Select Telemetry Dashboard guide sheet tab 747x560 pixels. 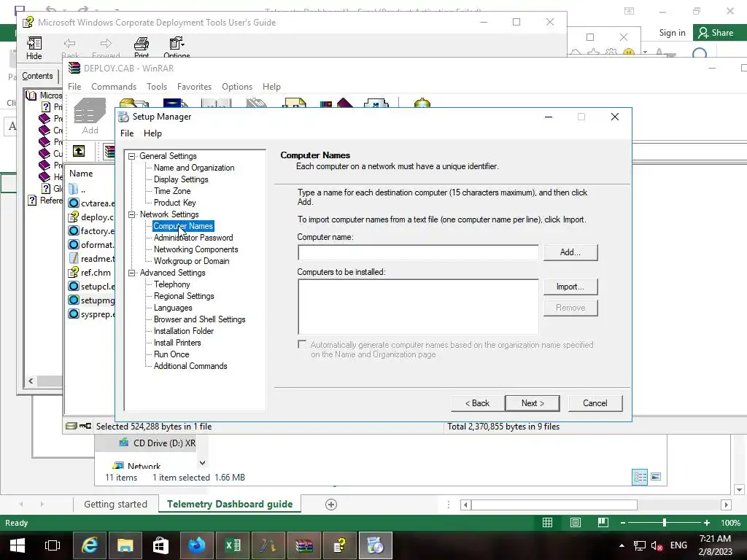tap(230, 505)
